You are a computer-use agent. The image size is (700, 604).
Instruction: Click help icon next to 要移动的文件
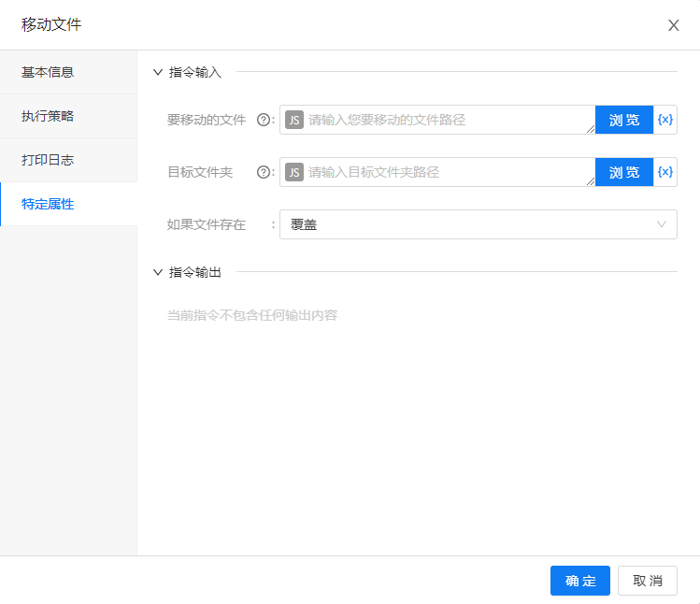click(x=263, y=120)
